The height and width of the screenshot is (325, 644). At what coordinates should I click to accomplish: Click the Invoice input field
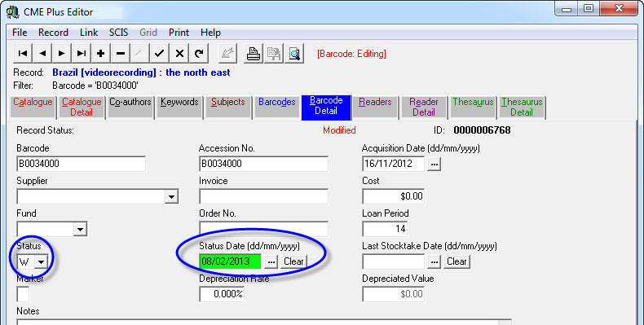(263, 196)
